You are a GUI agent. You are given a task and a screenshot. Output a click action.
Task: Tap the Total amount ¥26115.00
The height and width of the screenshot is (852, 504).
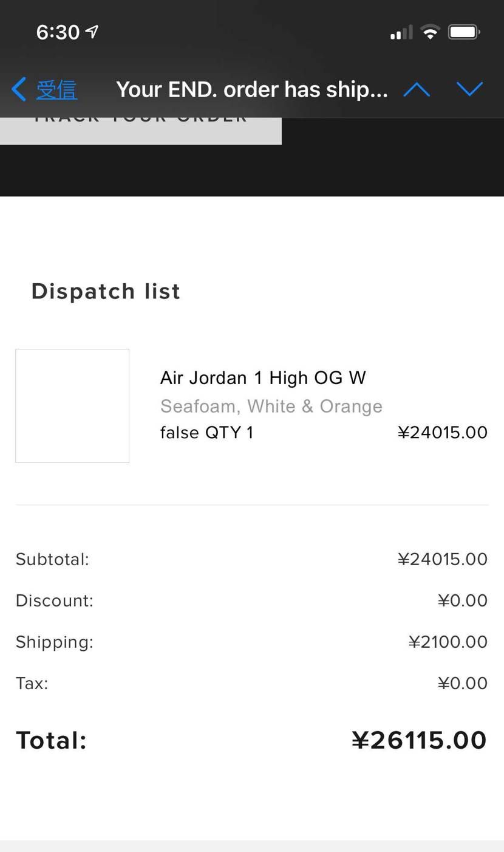point(419,740)
